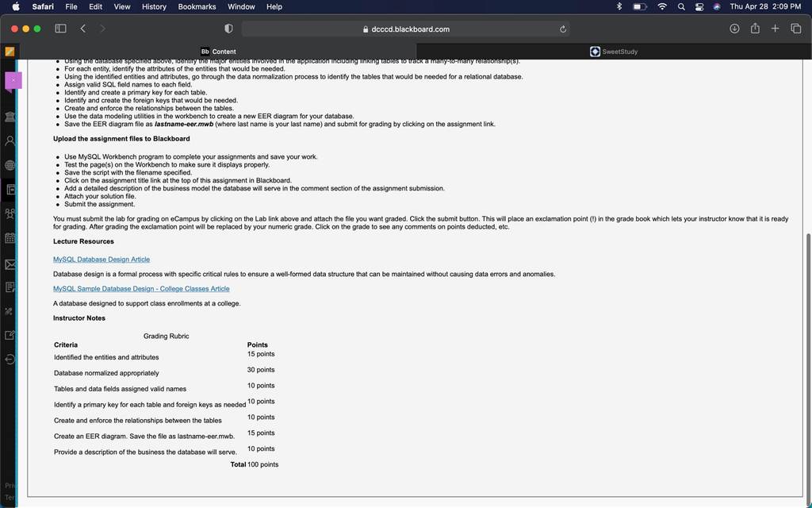812x508 pixels.
Task: Open Spotlight search icon
Action: coord(681,6)
